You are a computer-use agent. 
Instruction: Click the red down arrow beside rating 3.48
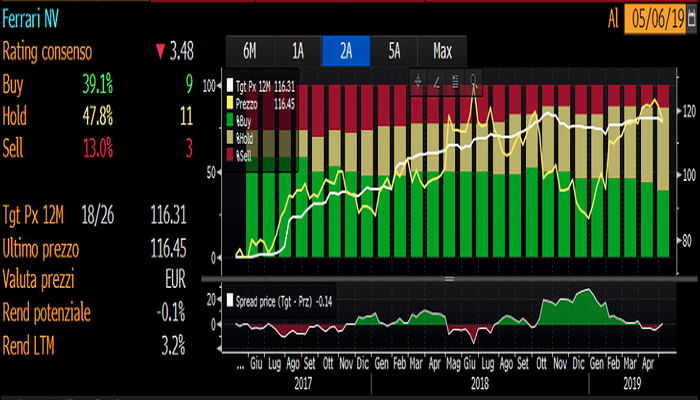160,53
